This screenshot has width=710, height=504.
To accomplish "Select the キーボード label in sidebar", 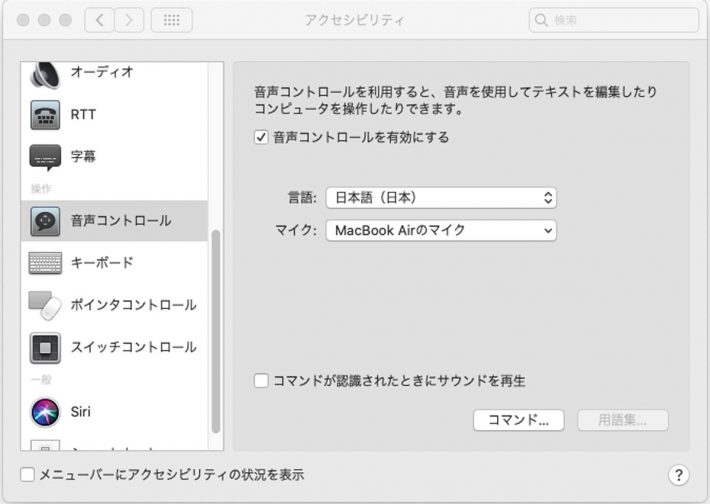I will pos(102,263).
